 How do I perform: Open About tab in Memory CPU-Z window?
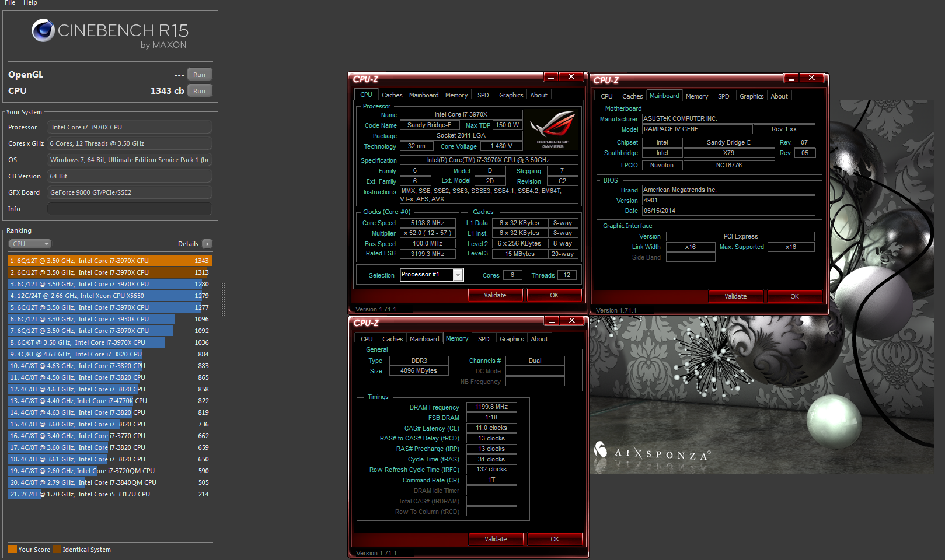(x=539, y=339)
